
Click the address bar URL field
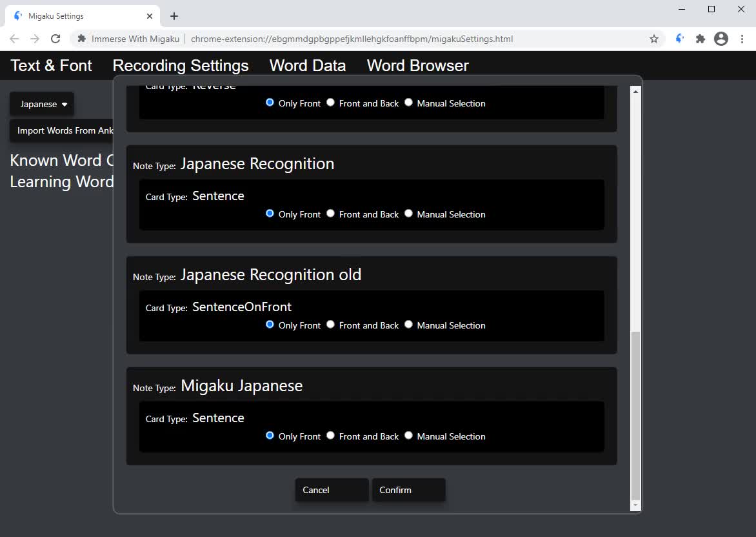[352, 39]
